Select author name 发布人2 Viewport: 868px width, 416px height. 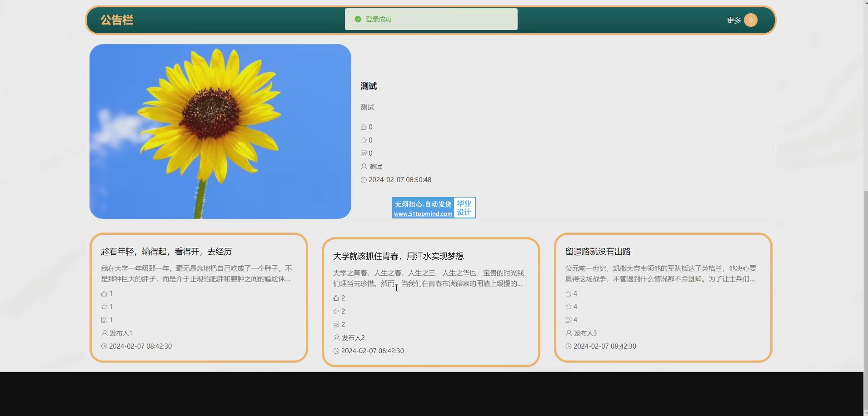click(353, 338)
